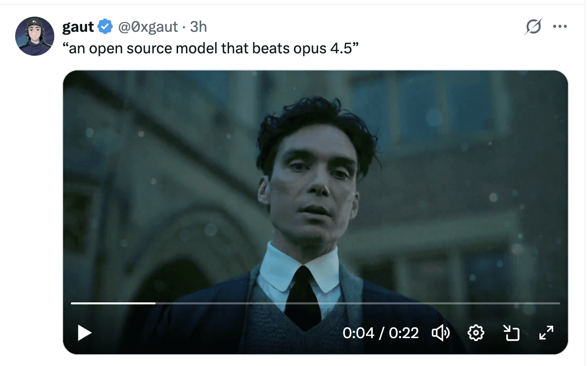
Task: Click the blue verified badge beside gaut
Action: coord(105,26)
